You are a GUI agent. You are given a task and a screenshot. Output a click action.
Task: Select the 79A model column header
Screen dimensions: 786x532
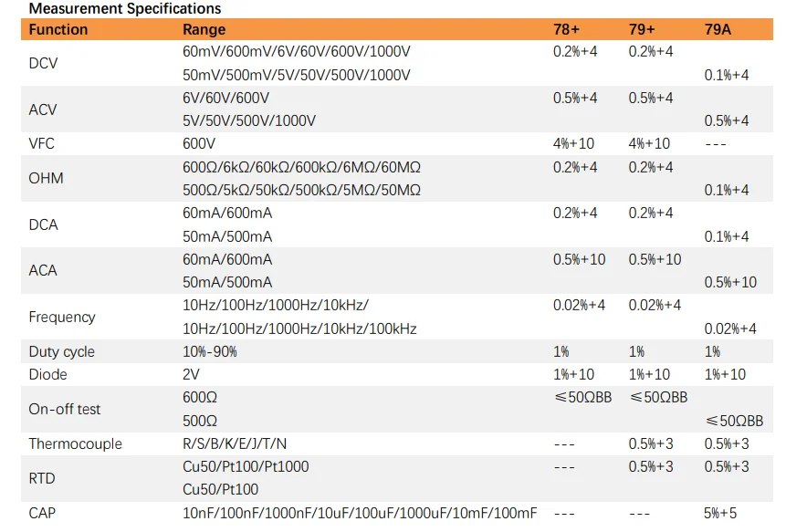[x=718, y=29]
